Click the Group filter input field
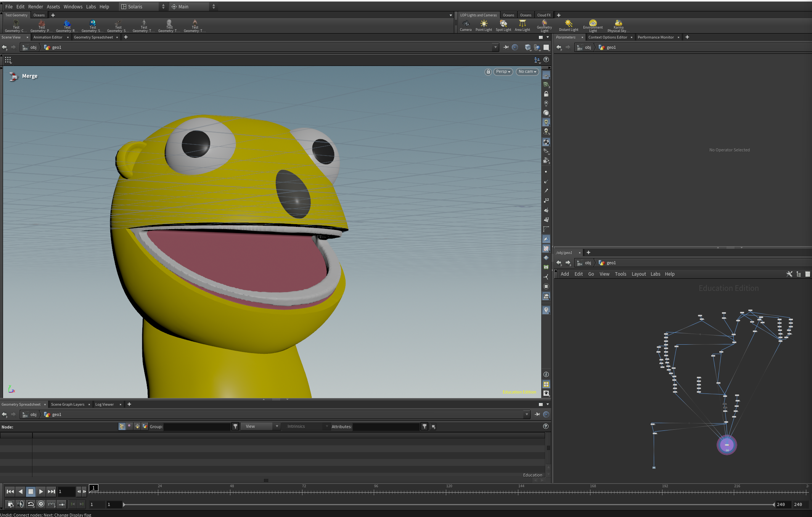The height and width of the screenshot is (517, 812). point(197,427)
